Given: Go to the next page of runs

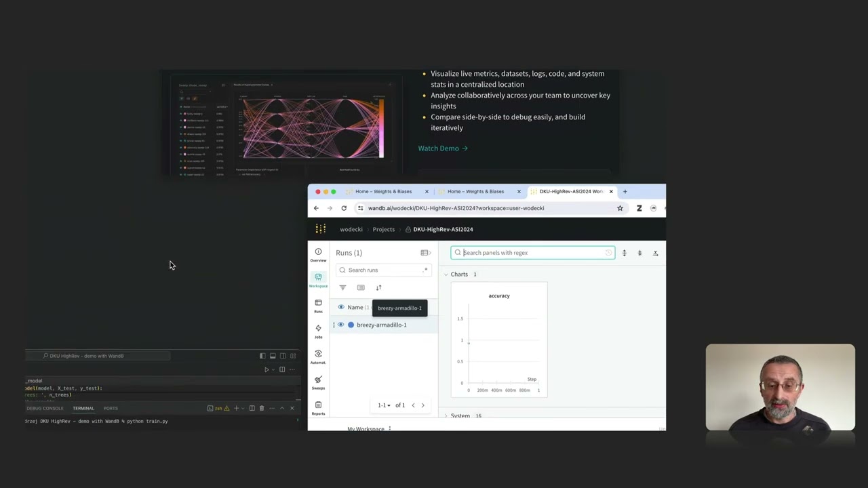Looking at the screenshot, I should tap(422, 405).
